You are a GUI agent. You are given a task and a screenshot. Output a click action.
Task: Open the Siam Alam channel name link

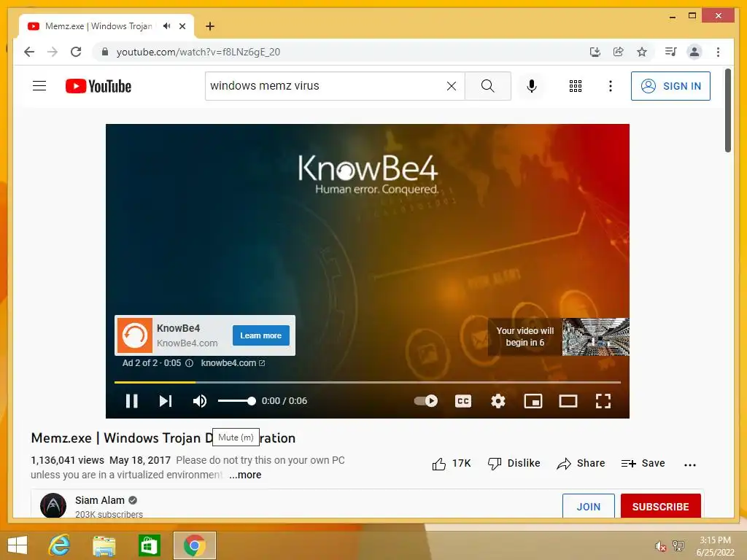coord(99,500)
